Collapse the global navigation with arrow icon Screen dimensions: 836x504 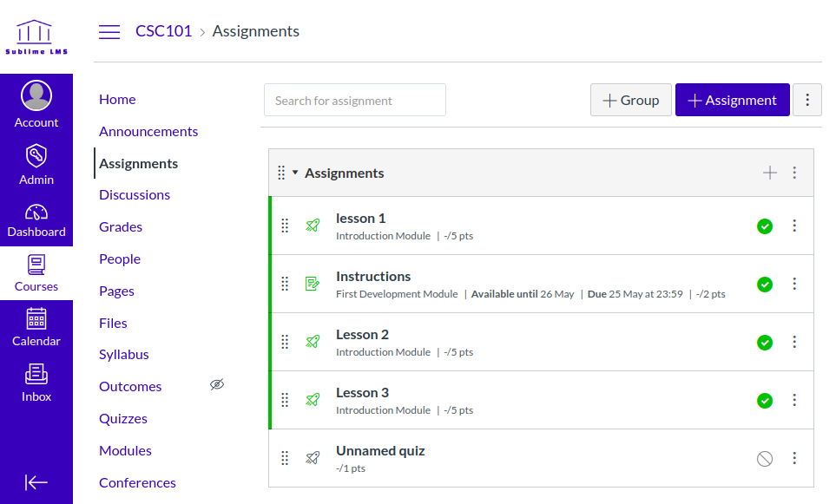tap(36, 482)
